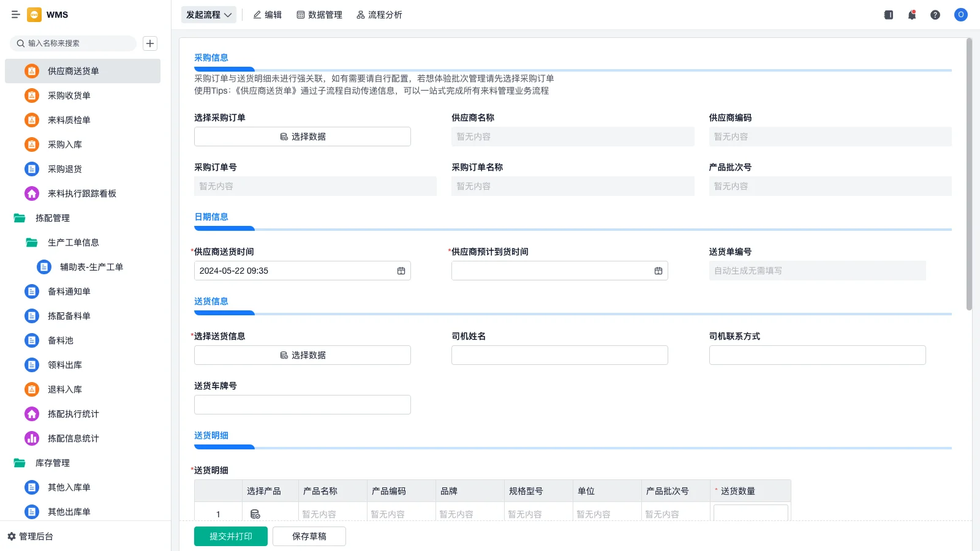Open the user avatar menu
980x551 pixels.
(x=961, y=15)
